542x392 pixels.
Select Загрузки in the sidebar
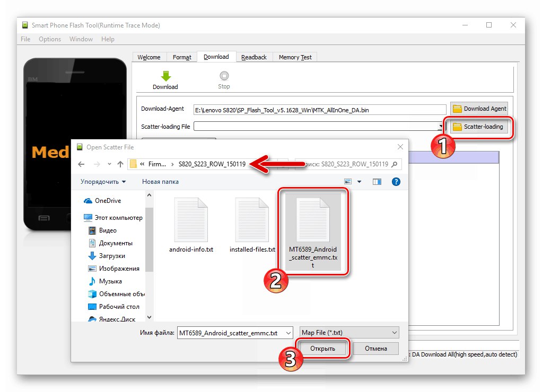(112, 256)
